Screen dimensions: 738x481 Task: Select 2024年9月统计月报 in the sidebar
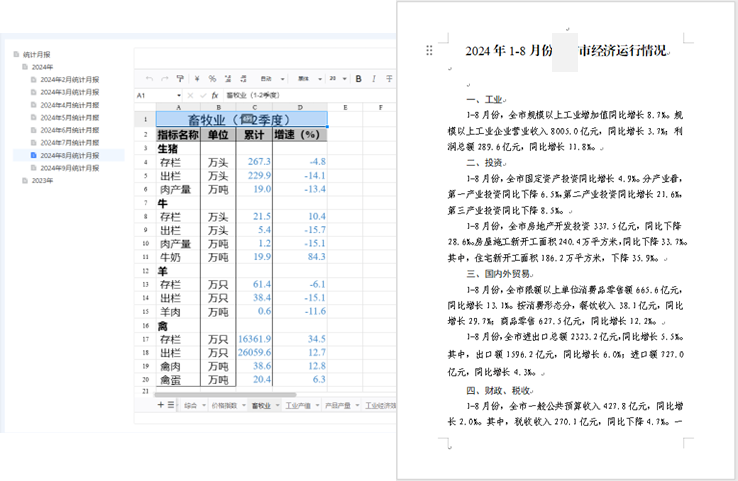coord(70,168)
